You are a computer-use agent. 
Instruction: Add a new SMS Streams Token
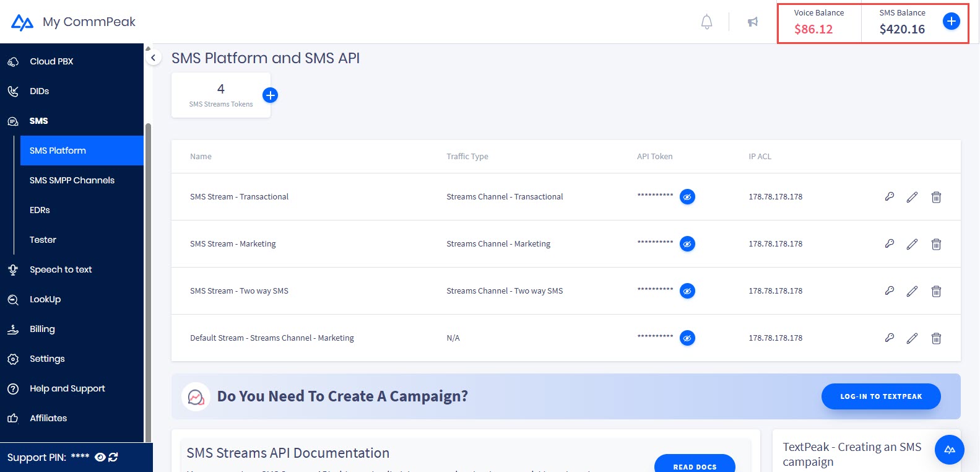click(270, 95)
